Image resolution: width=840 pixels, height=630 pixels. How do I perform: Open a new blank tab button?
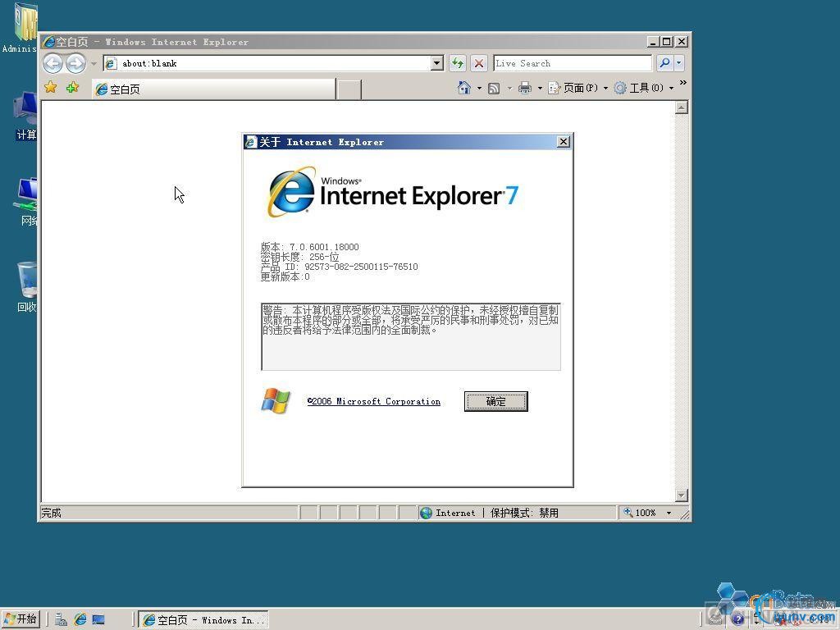(349, 89)
